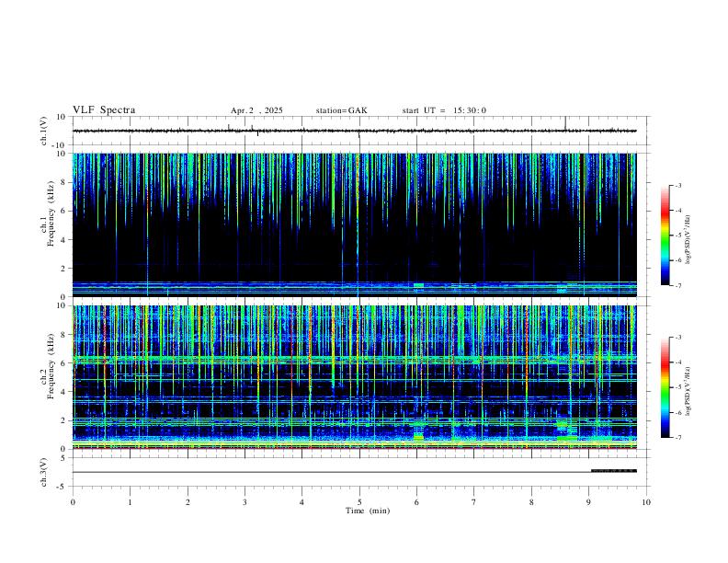Select the date text "Apr. 2 , 2025"
The height and width of the screenshot is (563, 728).
click(x=256, y=110)
